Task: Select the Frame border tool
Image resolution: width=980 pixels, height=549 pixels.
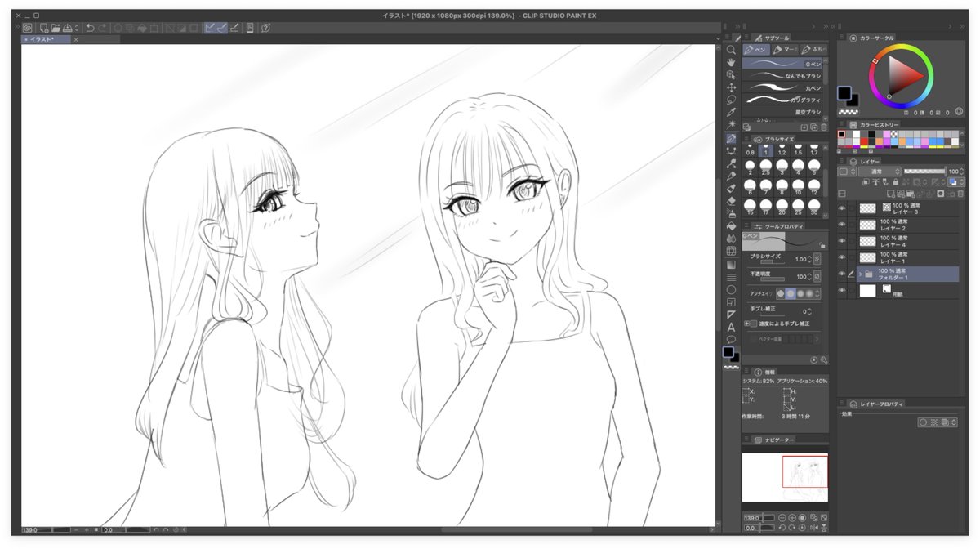Action: pos(731,302)
